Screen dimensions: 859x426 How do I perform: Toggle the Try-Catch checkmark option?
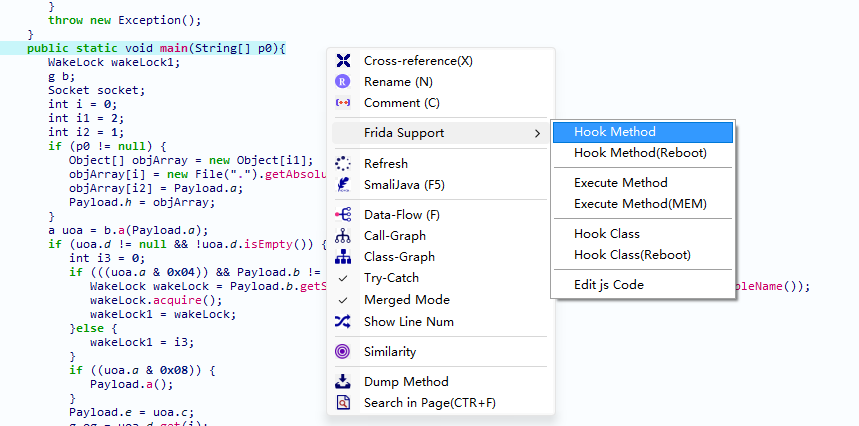pos(391,278)
